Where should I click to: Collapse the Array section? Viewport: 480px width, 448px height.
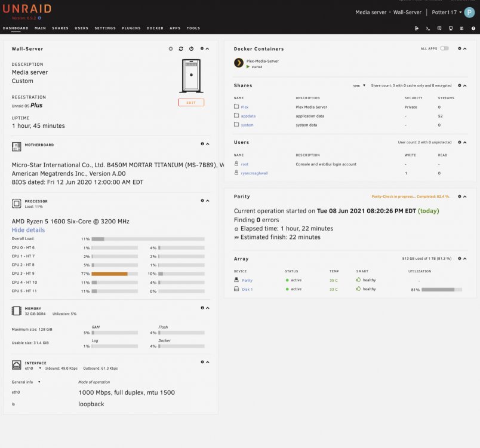point(464,259)
